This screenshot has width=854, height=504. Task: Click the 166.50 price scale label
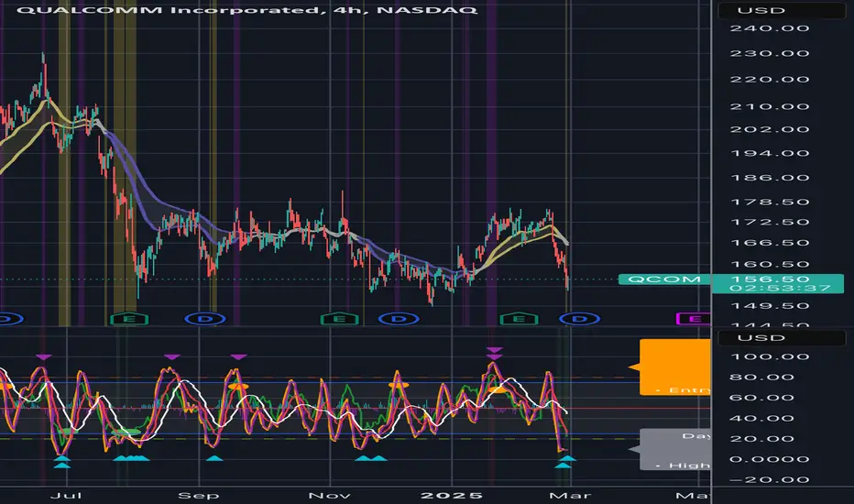(x=770, y=243)
